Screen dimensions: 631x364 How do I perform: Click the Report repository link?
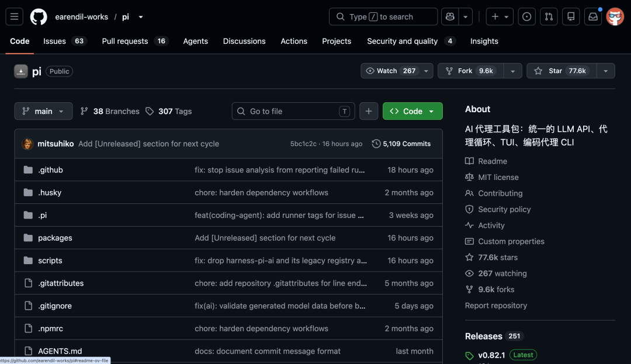(x=496, y=305)
